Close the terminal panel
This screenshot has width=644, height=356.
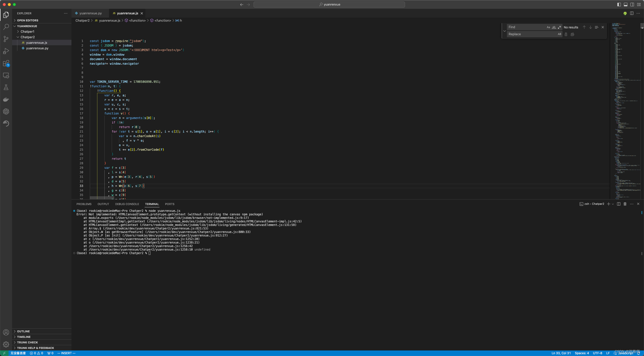[x=638, y=204]
